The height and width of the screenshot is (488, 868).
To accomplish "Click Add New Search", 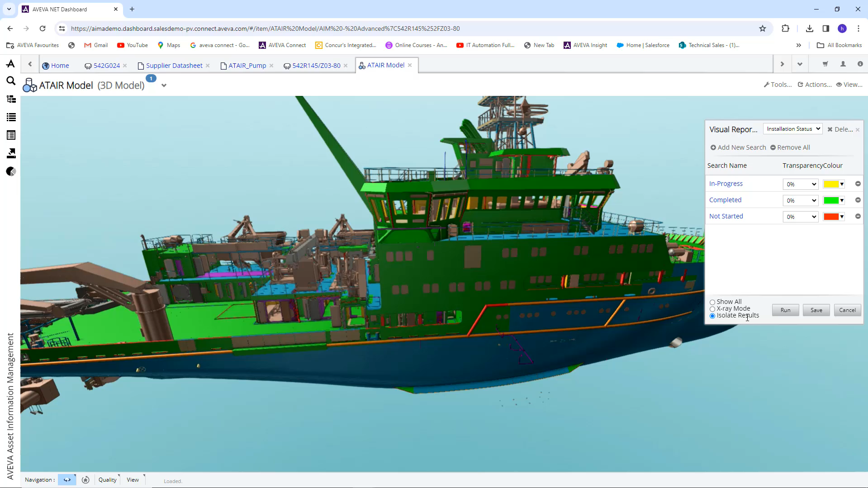I will tap(738, 147).
